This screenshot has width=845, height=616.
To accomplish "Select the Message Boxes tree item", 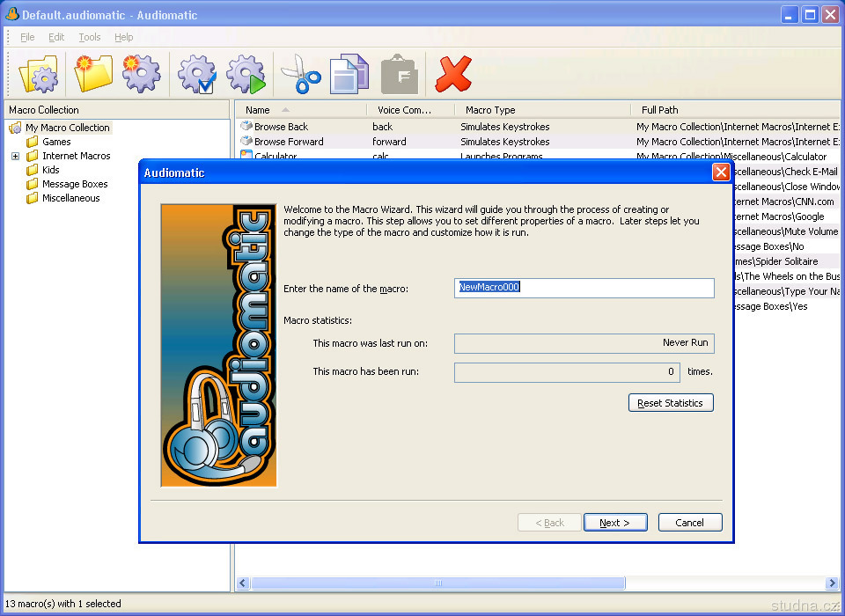I will click(75, 184).
